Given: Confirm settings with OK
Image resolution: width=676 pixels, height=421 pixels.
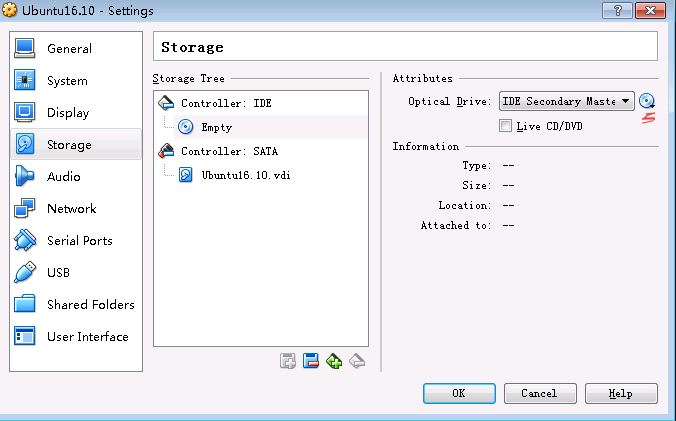Looking at the screenshot, I should 459,393.
